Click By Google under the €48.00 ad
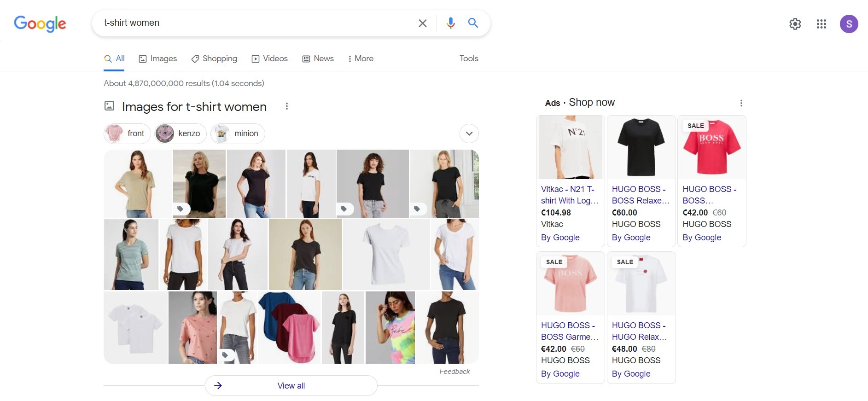This screenshot has width=868, height=401. [631, 374]
